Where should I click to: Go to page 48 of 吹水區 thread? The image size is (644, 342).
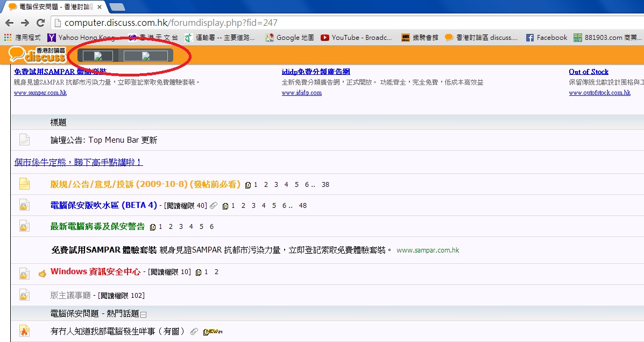coord(303,206)
